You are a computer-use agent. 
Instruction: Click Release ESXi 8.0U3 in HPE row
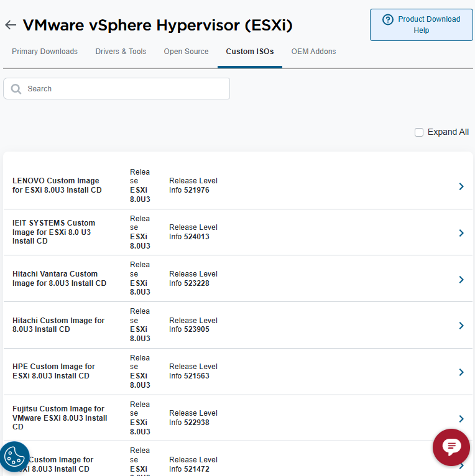[x=140, y=371]
